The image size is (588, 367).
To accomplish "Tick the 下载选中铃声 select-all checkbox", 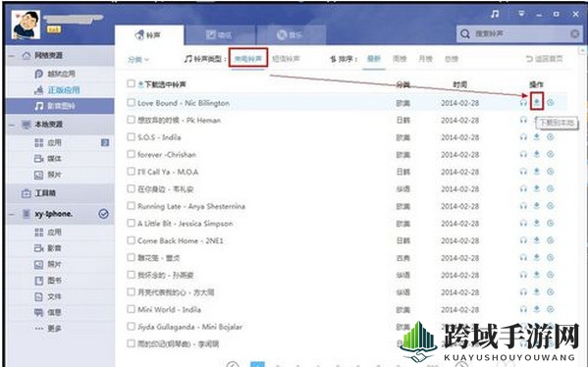I will [x=131, y=83].
